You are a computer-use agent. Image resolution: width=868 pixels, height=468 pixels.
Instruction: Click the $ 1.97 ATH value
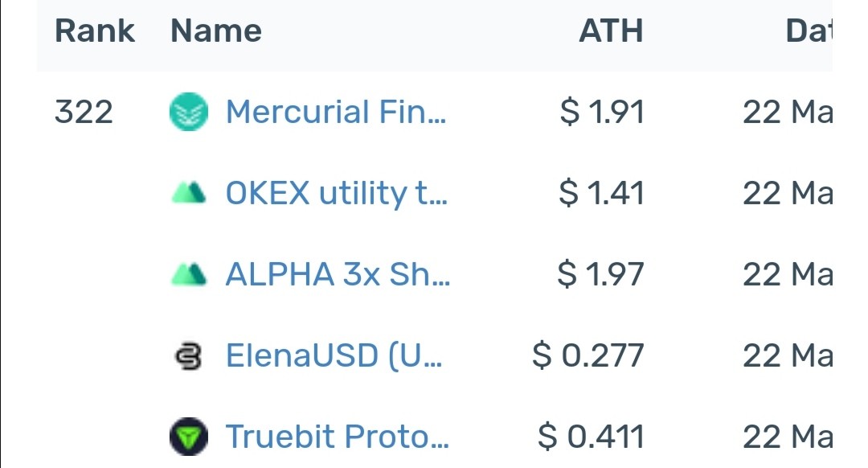coord(600,274)
